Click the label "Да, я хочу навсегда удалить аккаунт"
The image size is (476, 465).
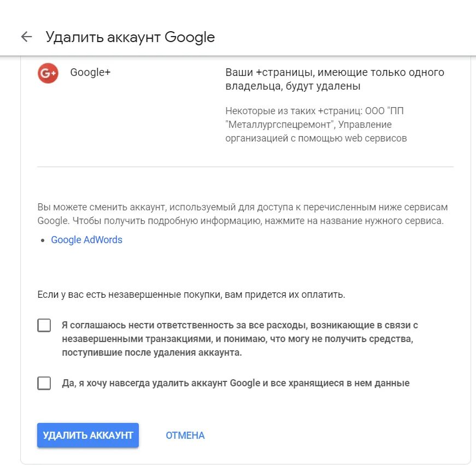click(235, 383)
